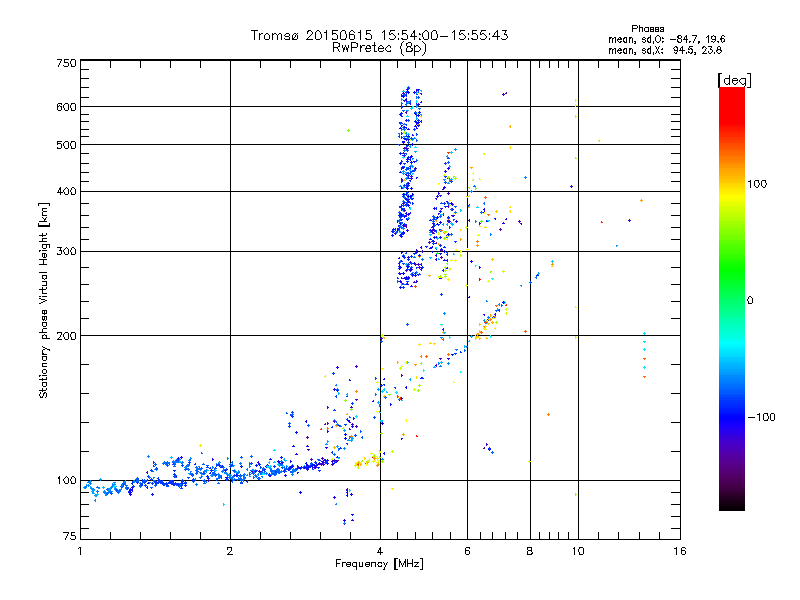This screenshot has width=800, height=600.
Task: Click the x-axis tick label '10'
Action: point(578,551)
